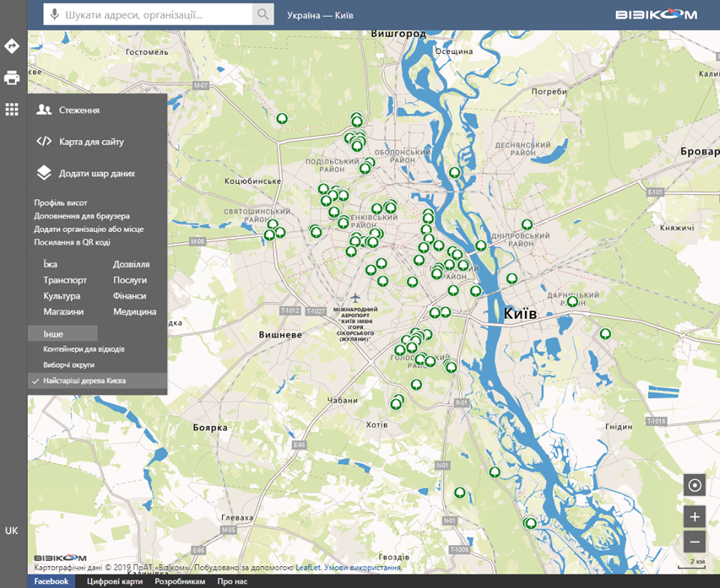The image size is (720, 588).
Task: Click the magnifier search button
Action: (262, 14)
